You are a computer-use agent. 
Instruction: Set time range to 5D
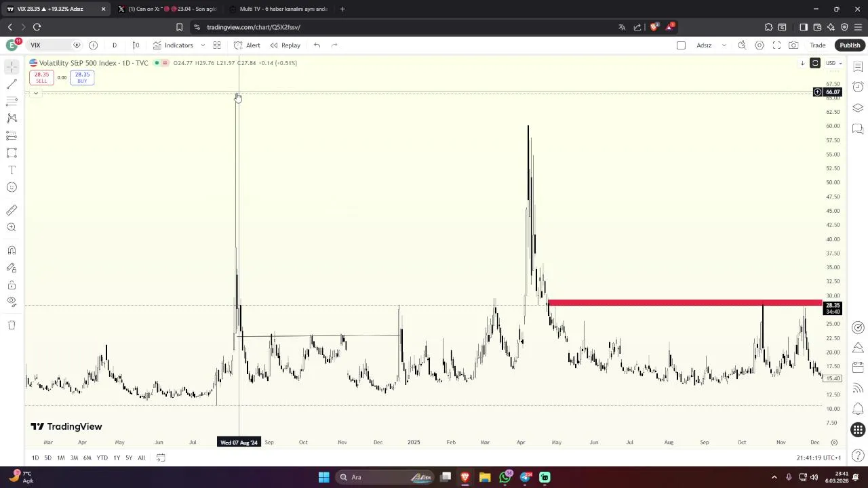pyautogui.click(x=47, y=458)
